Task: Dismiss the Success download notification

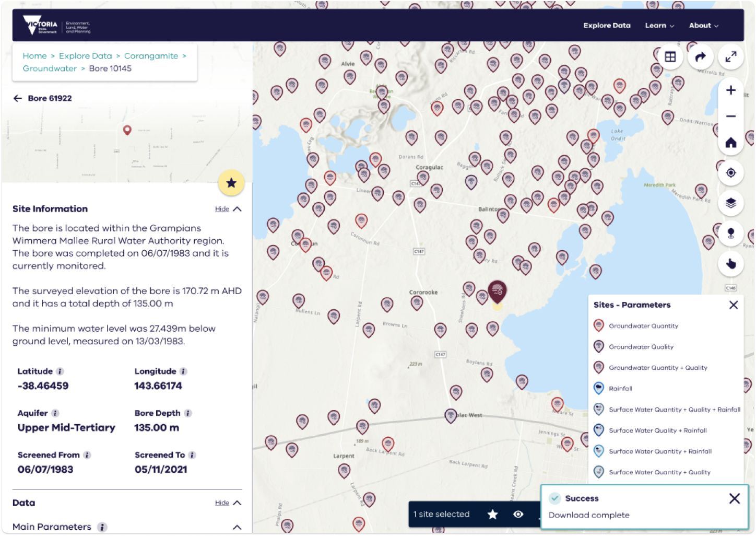Action: click(x=734, y=499)
